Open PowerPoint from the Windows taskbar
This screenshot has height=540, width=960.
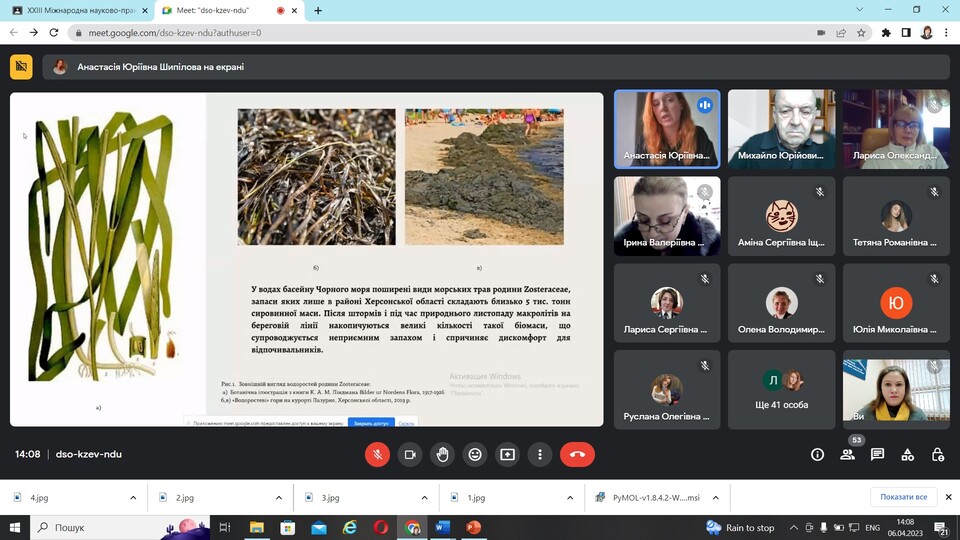[x=473, y=527]
